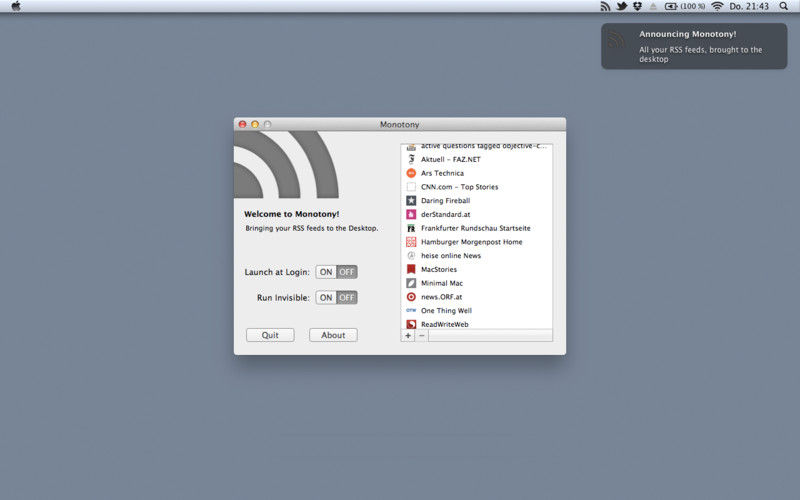Click the Frankfurter Rundschau feed icon

(x=411, y=228)
